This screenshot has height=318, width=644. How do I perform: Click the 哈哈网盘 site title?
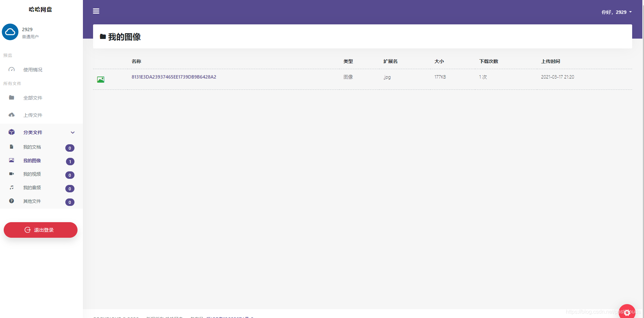pos(41,9)
